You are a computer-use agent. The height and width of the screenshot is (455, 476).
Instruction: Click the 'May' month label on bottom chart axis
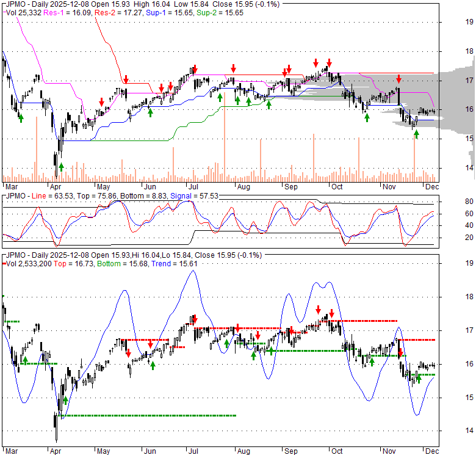pos(103,451)
